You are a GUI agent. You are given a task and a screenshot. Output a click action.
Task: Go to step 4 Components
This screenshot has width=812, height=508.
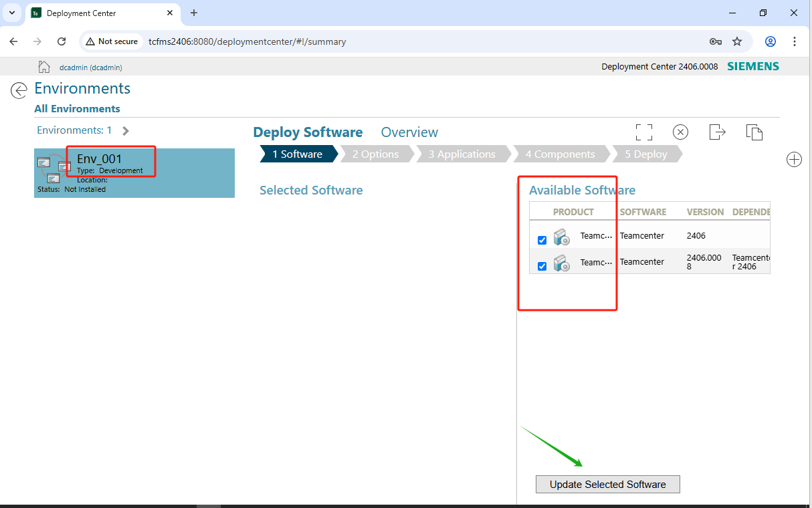point(561,154)
